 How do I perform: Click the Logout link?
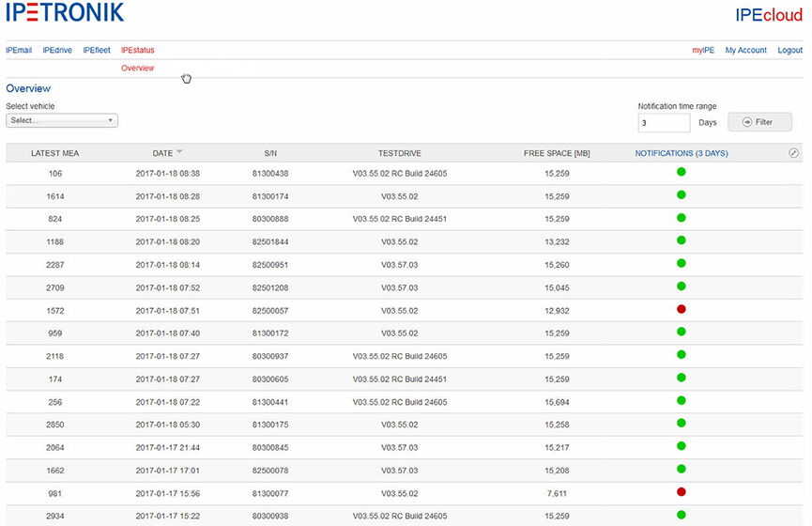(789, 50)
